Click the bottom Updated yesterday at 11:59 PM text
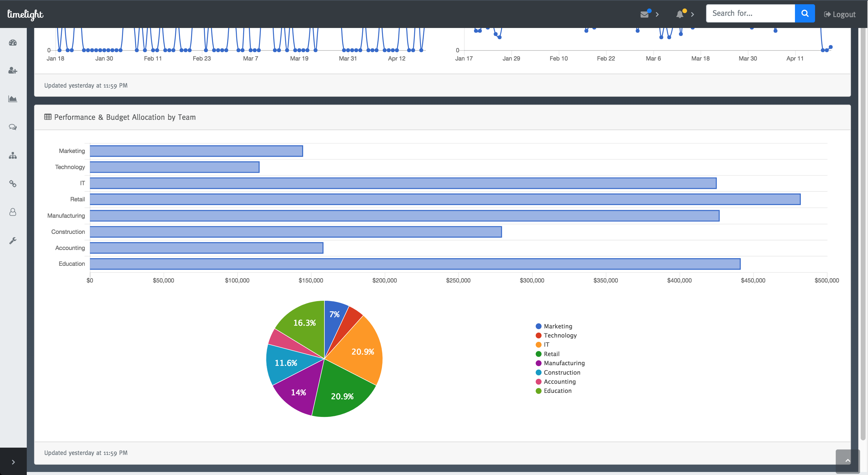The width and height of the screenshot is (868, 475). 86,453
